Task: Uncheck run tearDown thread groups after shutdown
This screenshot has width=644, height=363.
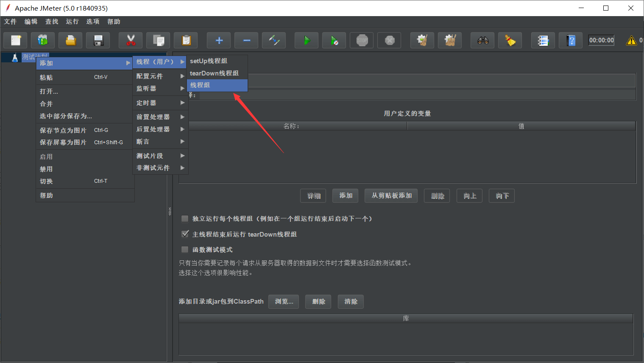Action: [185, 234]
